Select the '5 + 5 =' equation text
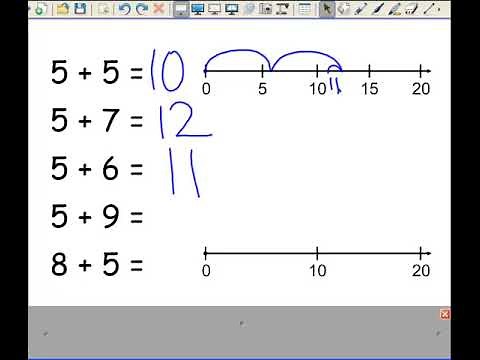Viewport: 480px width, 360px height. (x=97, y=72)
